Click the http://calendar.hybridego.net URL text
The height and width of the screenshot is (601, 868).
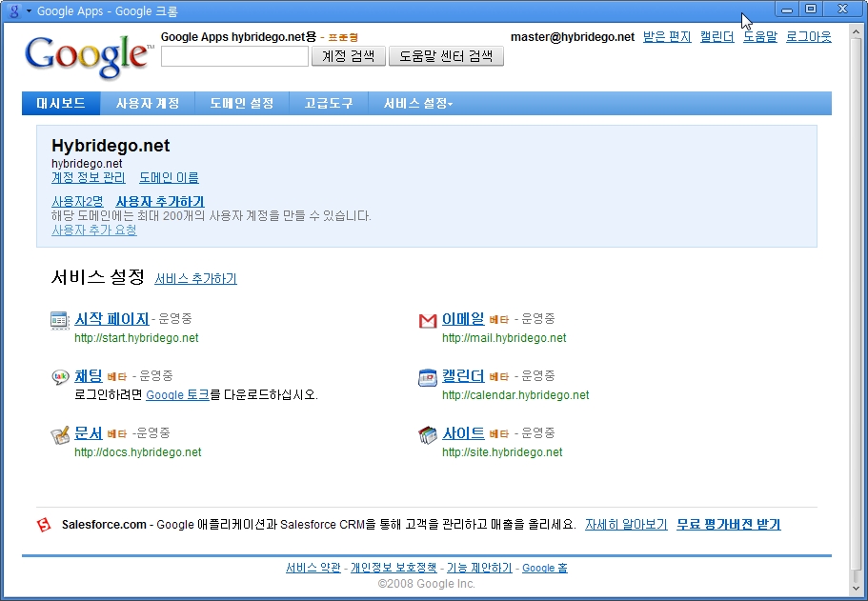[515, 395]
